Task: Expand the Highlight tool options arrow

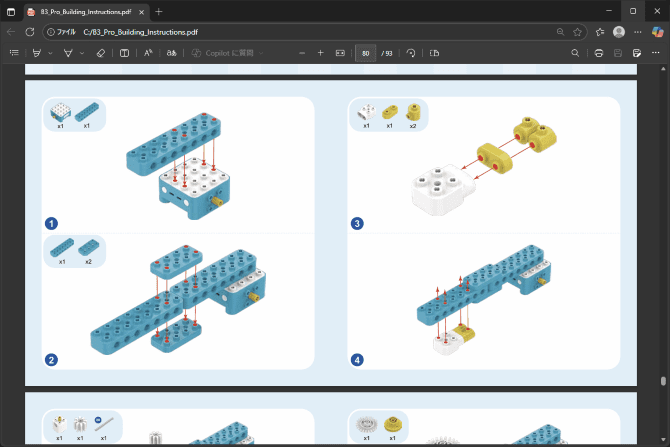Action: (x=50, y=52)
